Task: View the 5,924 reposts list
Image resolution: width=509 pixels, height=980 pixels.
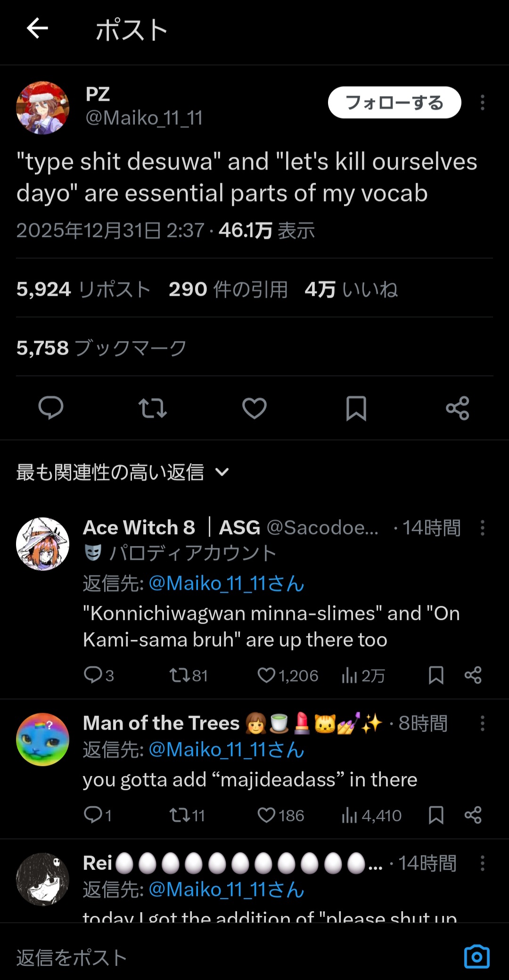Action: 83,289
